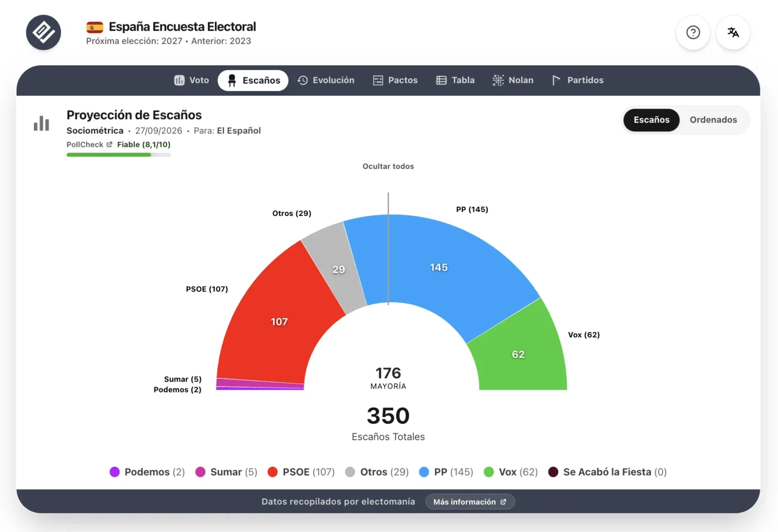Image resolution: width=778 pixels, height=532 pixels.
Task: Click the Nolan chart icon
Action: click(498, 80)
